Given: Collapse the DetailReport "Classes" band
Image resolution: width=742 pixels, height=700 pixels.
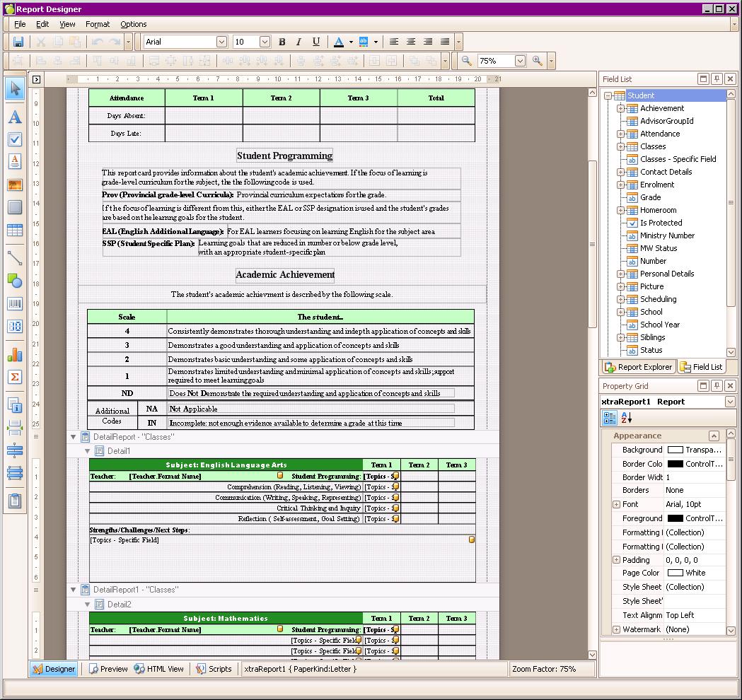Looking at the screenshot, I should (73, 437).
